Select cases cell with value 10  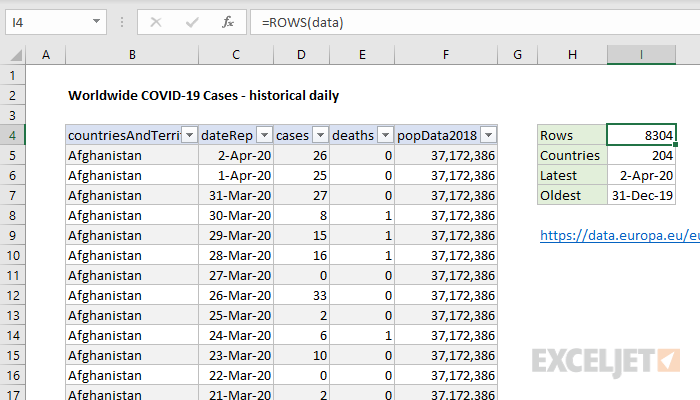301,355
